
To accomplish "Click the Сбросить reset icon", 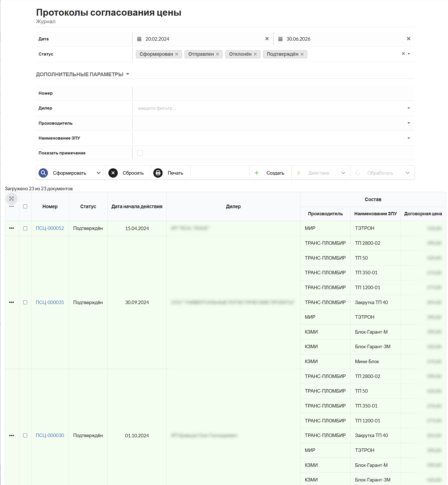I will [x=113, y=173].
